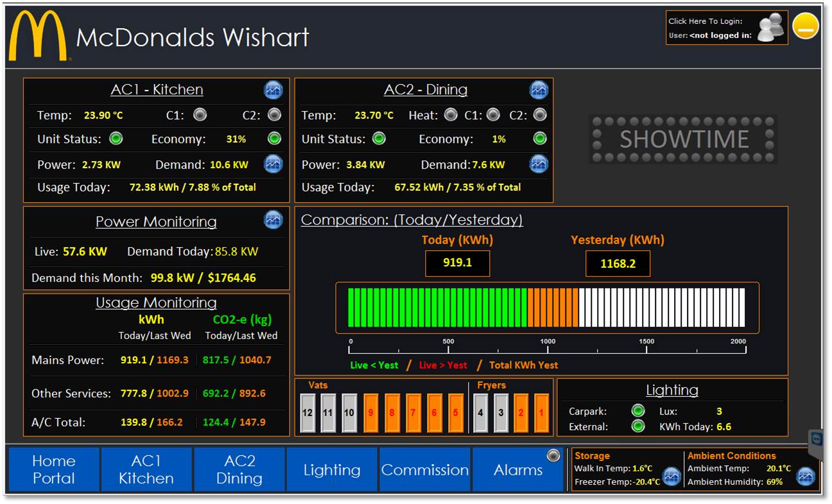Click monthly demand 99.8 kW / $1764.46
The image size is (832, 504).
click(x=204, y=278)
